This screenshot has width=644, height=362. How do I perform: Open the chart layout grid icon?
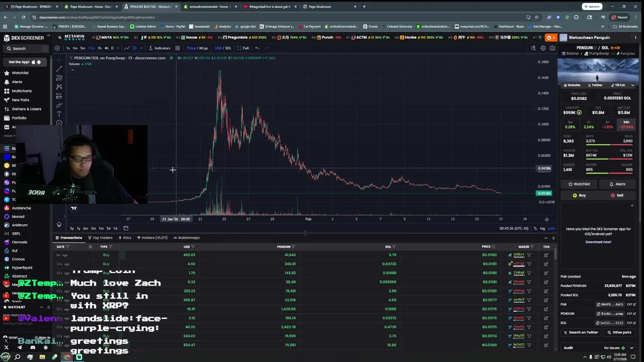click(178, 48)
